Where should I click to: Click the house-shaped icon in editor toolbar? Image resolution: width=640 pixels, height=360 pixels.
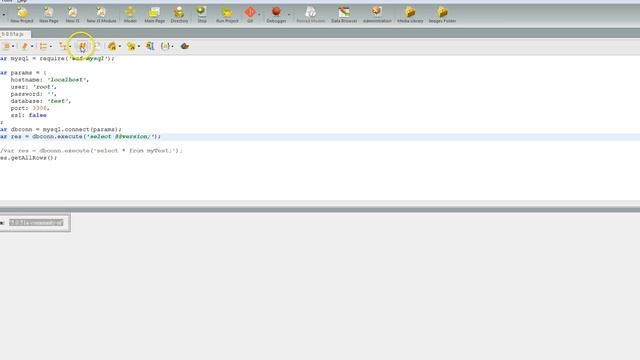[112, 46]
